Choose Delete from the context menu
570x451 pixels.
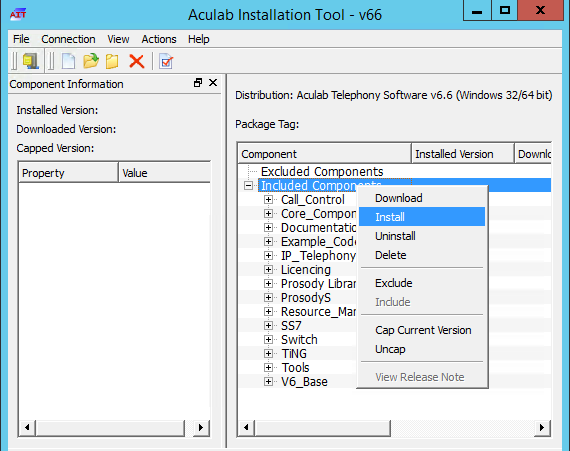[422, 255]
